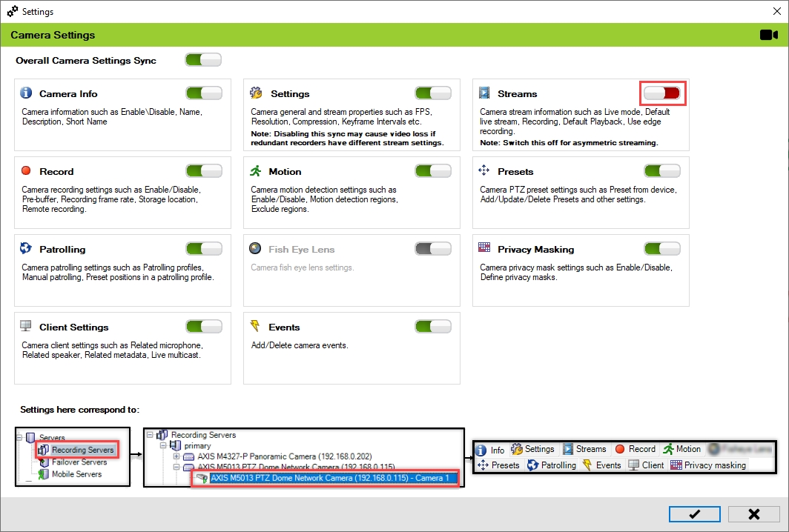The width and height of the screenshot is (789, 532).
Task: Collapse the Recording Servers root tree node
Action: (152, 435)
